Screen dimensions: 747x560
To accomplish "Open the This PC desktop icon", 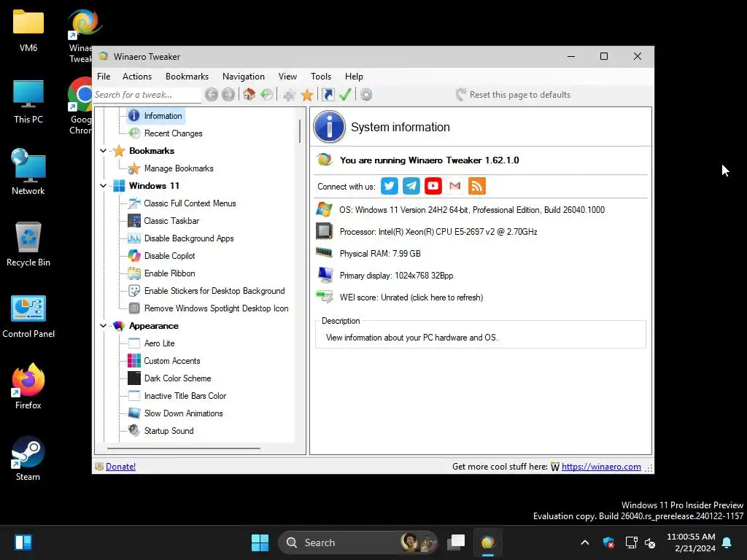I will [28, 101].
